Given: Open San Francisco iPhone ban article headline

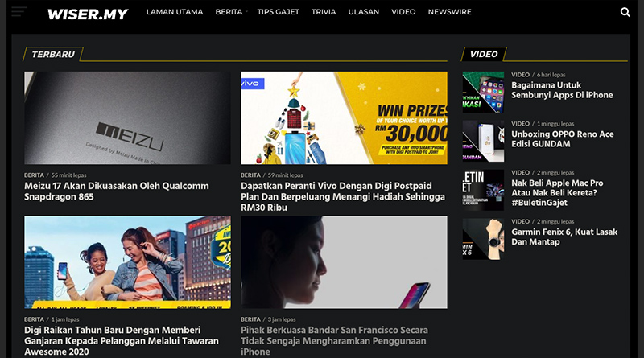Looking at the screenshot, I should pos(334,341).
